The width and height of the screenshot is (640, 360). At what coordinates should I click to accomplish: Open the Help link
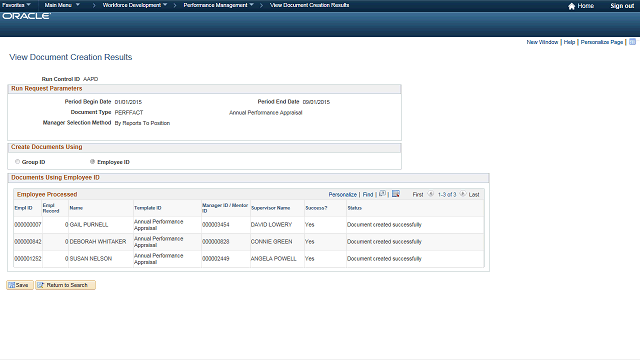click(569, 42)
